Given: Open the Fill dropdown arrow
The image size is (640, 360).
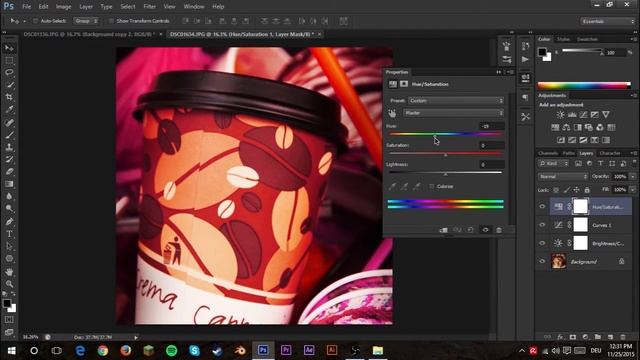Looking at the screenshot, I should [633, 190].
